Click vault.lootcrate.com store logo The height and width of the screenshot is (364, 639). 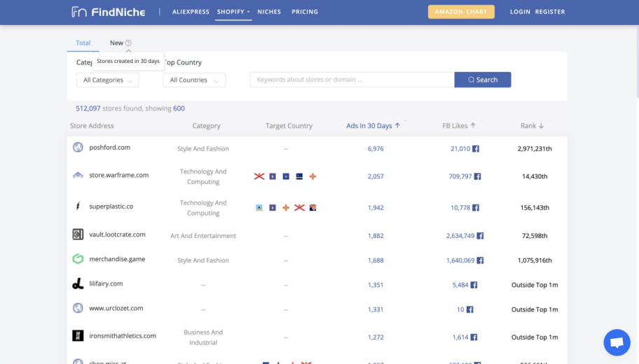(78, 234)
